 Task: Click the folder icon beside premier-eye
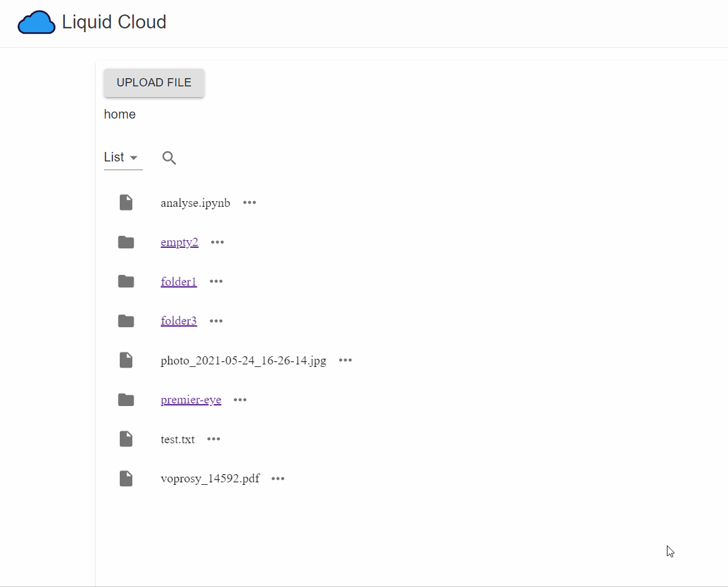[x=126, y=400]
